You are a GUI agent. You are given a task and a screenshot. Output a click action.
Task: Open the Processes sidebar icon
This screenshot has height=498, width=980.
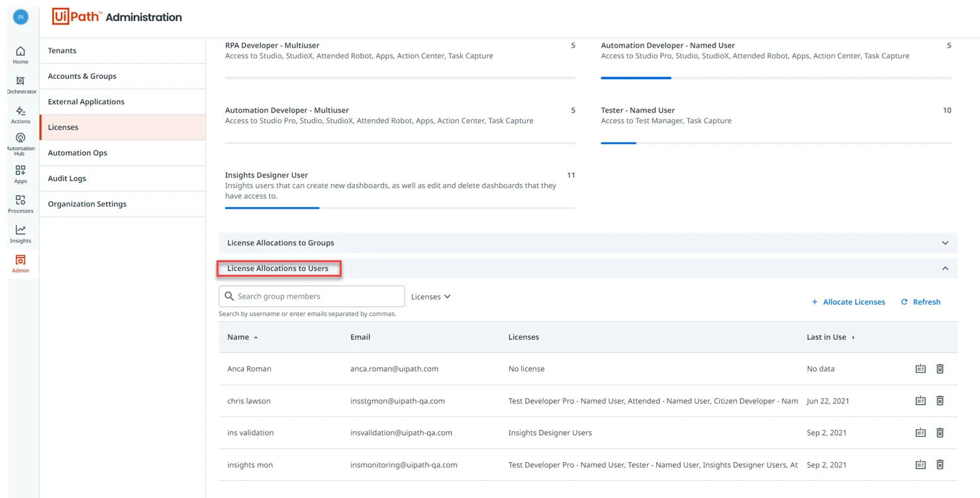pos(21,204)
